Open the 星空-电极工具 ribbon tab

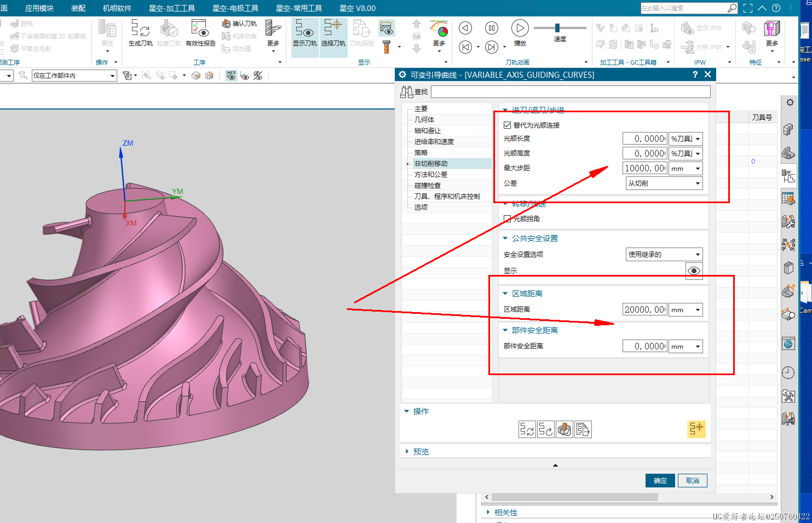pyautogui.click(x=235, y=8)
